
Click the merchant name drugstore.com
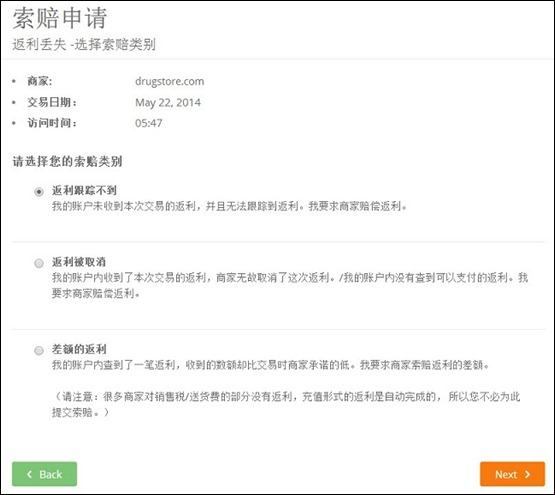click(x=170, y=81)
